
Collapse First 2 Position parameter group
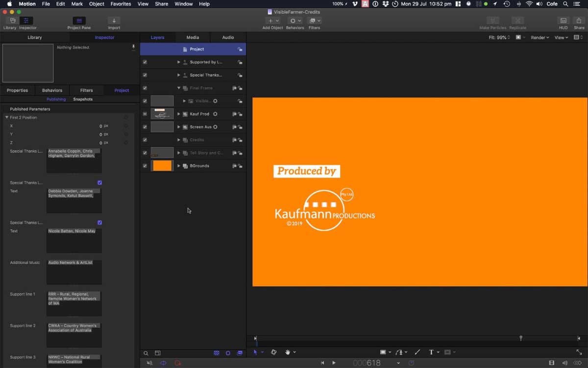pyautogui.click(x=7, y=117)
